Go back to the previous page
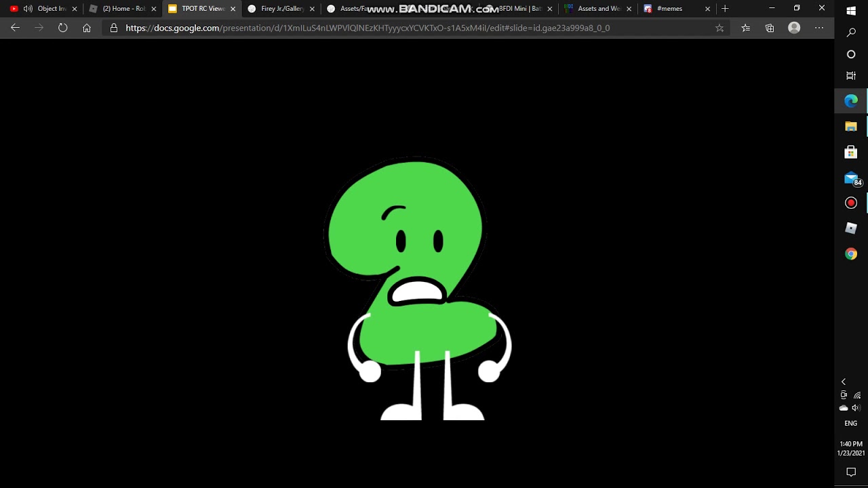This screenshot has width=868, height=488. point(15,28)
